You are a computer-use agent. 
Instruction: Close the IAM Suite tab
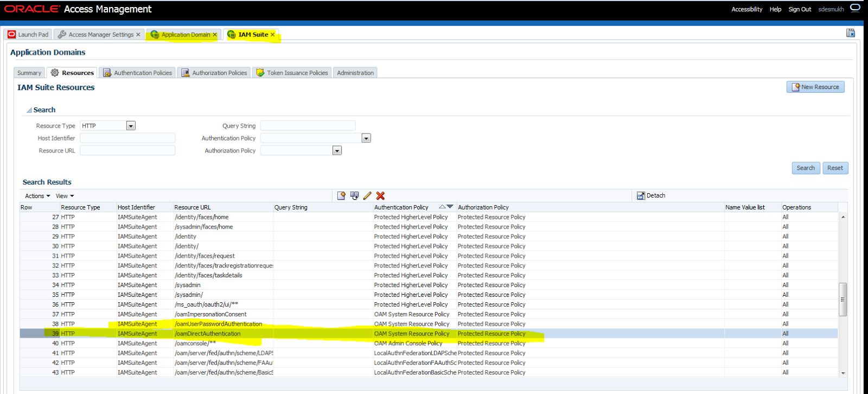(272, 35)
